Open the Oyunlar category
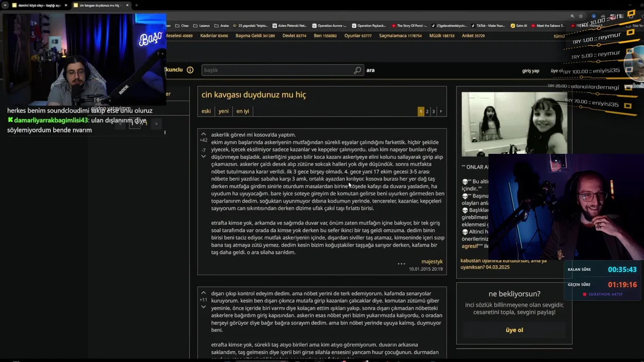 pos(358,36)
